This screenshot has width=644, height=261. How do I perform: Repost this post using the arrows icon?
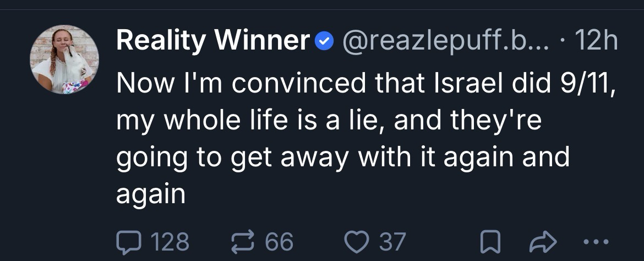pyautogui.click(x=242, y=241)
